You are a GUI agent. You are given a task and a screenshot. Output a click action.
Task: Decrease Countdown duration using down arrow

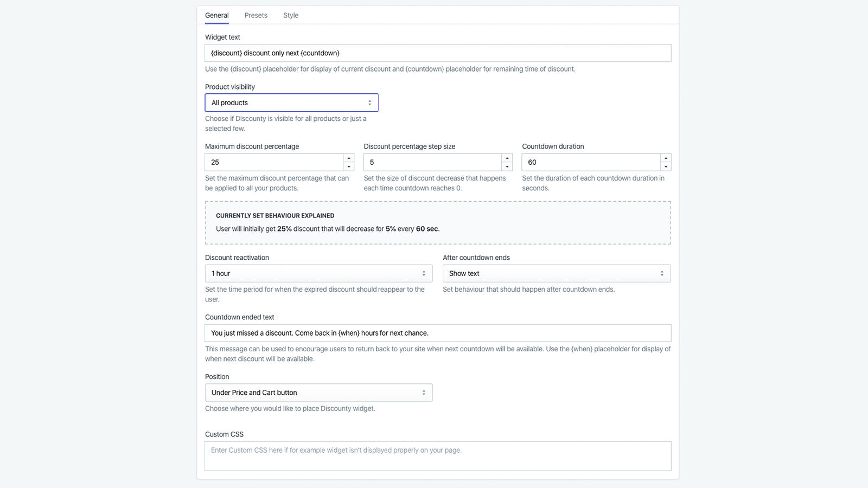(666, 166)
